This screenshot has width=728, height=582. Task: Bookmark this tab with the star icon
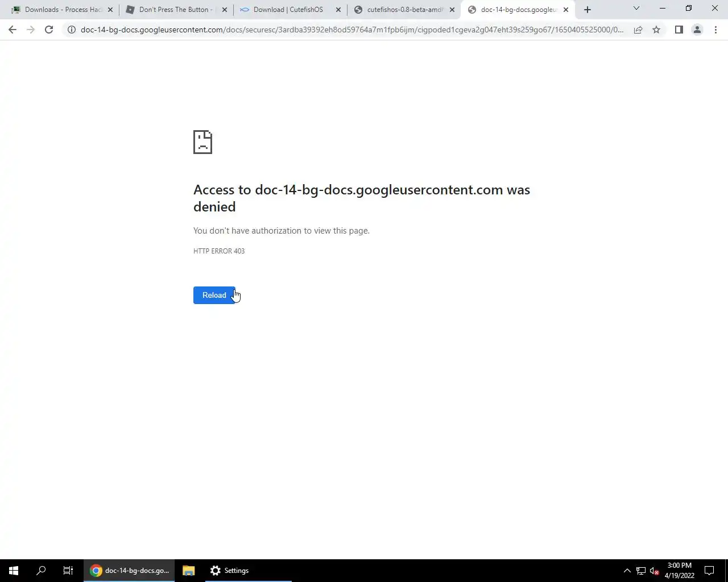tap(656, 30)
